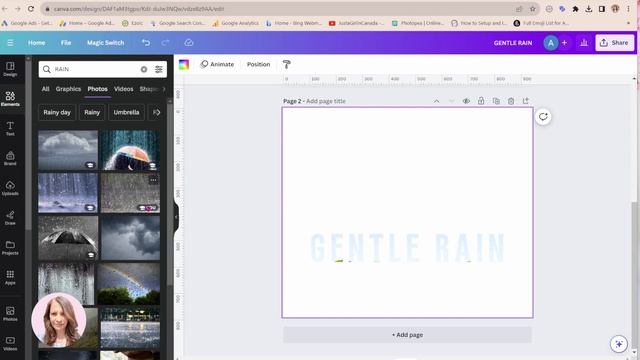Open the Videos panel in sidebar
Image resolution: width=640 pixels, height=360 pixels.
click(x=10, y=343)
